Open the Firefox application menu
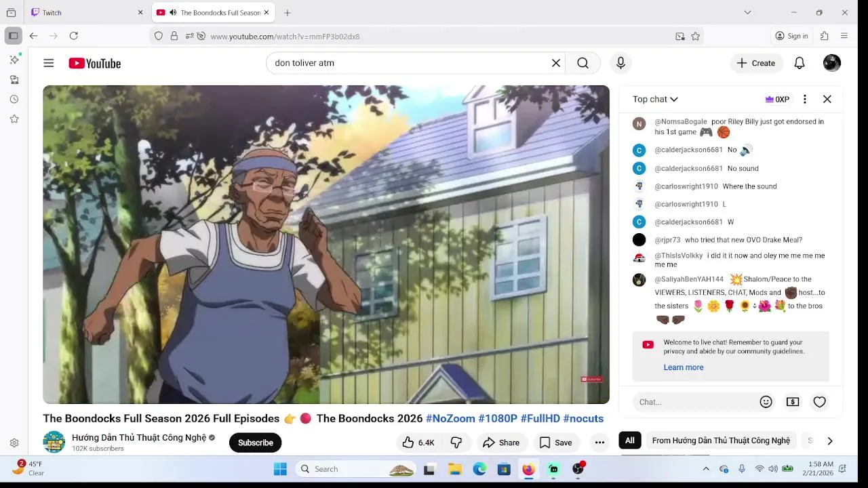 (844, 36)
